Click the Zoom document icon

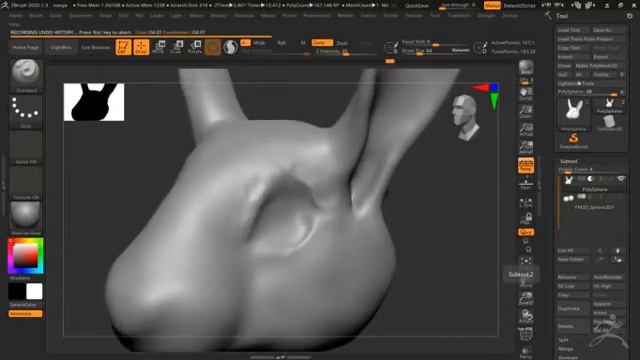526,111
